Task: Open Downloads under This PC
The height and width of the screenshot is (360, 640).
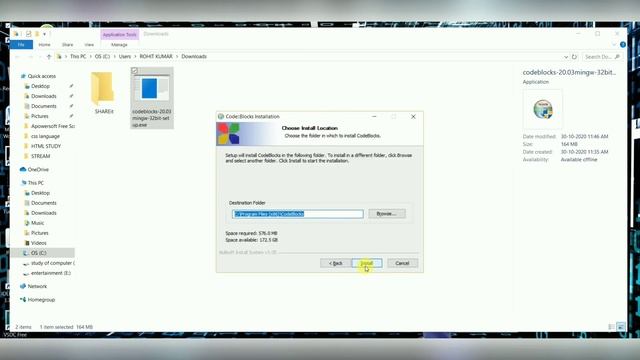Action: click(x=43, y=213)
